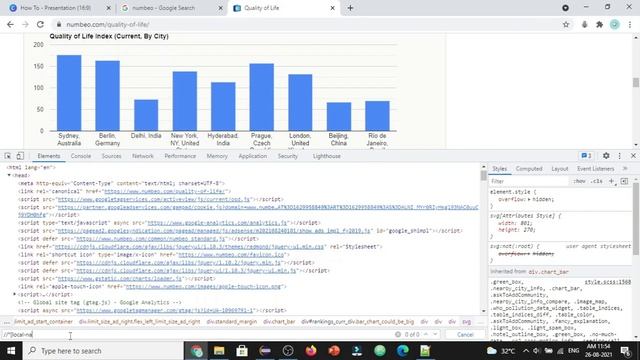Focus the XPath search input field
Screen dimensions: 640x360
coord(196,335)
